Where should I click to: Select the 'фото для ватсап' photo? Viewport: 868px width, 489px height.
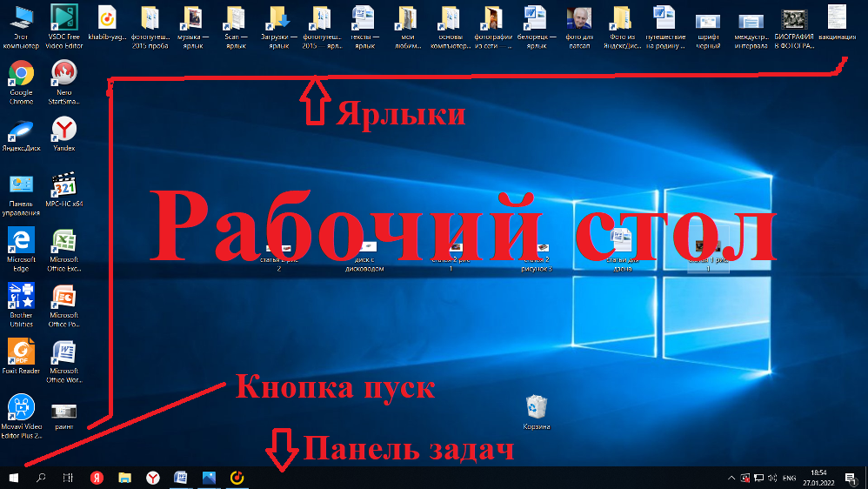tap(579, 26)
